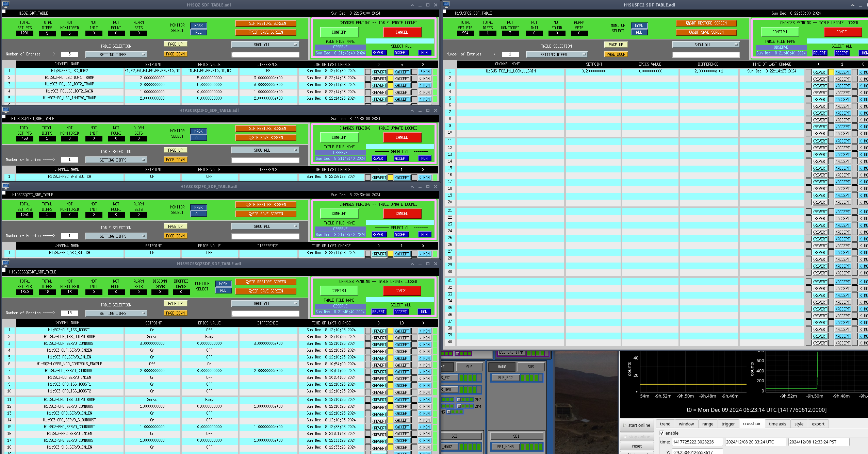Click MON button for H1:SQZ-FC_LSC_DOF2 row
The image size is (868, 454).
click(x=425, y=72)
